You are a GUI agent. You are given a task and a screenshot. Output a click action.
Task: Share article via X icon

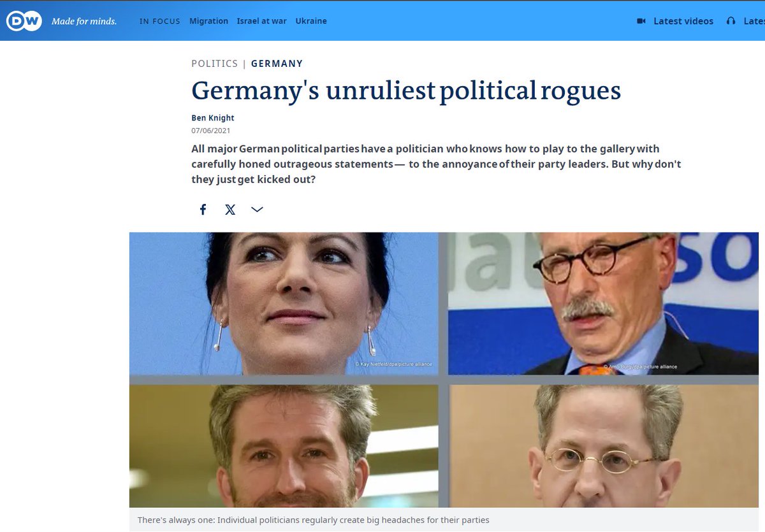tap(230, 210)
